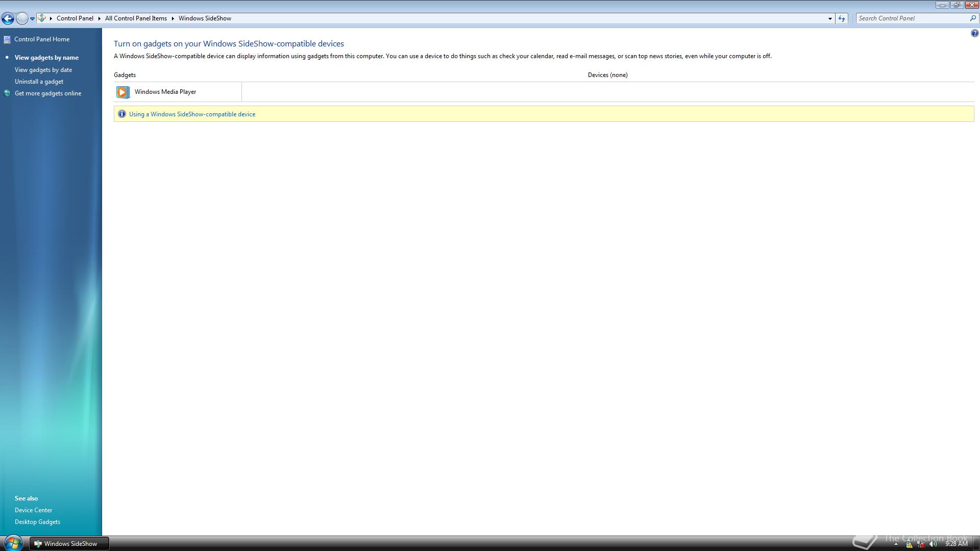Click Control Panel in the breadcrumb

75,18
